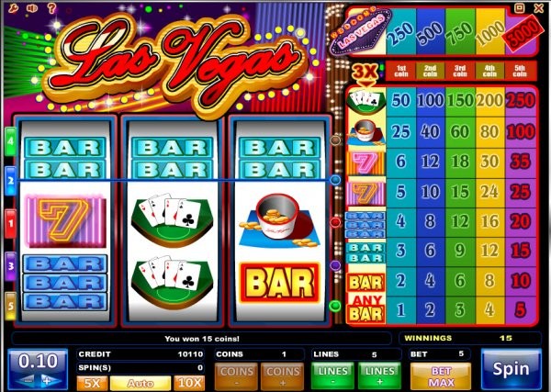Hit the blue Spin button
551x392 pixels.
point(511,369)
